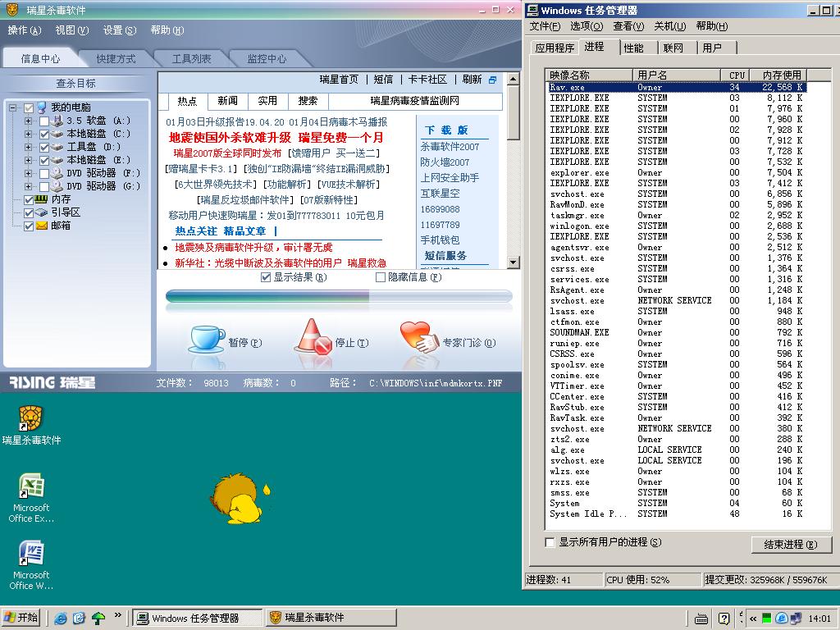The image size is (840, 630).
Task: Toggle 显示结果 checkbox
Action: (x=266, y=277)
